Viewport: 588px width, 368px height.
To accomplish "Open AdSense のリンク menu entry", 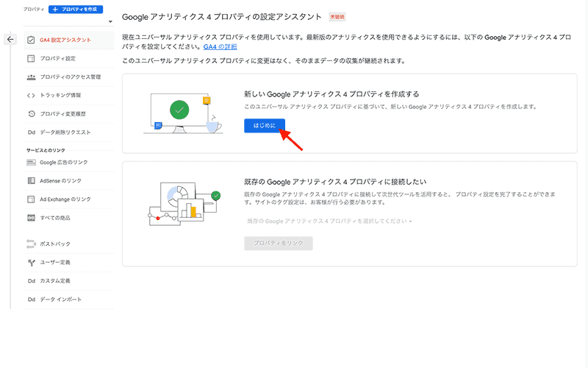I will click(69, 180).
